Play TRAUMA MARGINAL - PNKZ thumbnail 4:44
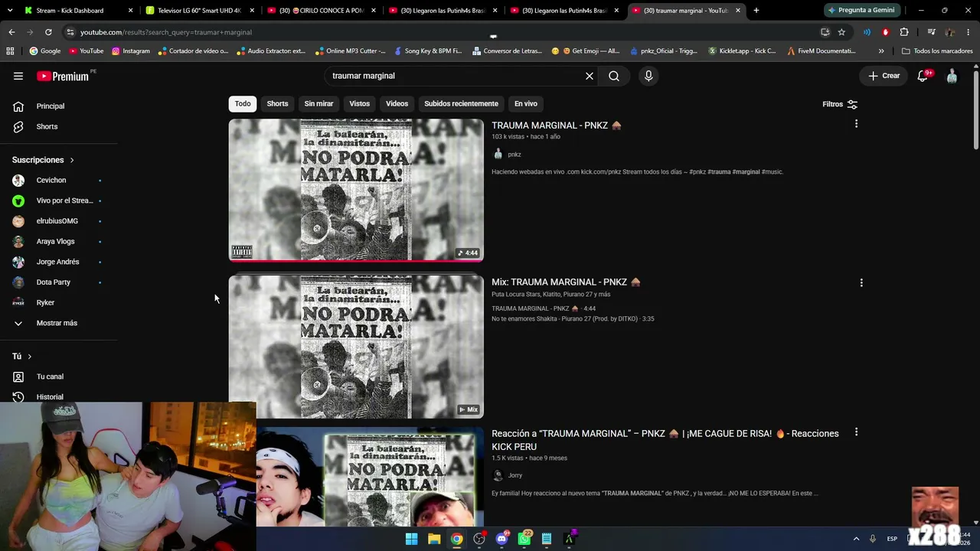980x551 pixels. tap(356, 190)
